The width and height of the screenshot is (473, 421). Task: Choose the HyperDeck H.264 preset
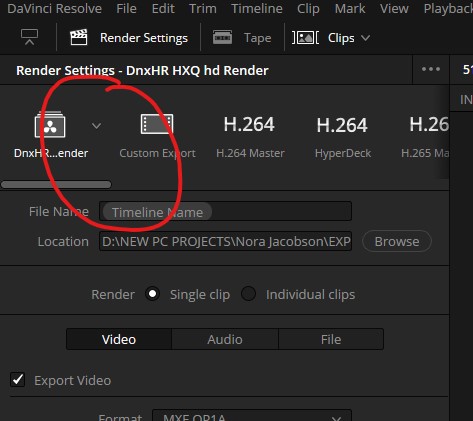tap(342, 137)
